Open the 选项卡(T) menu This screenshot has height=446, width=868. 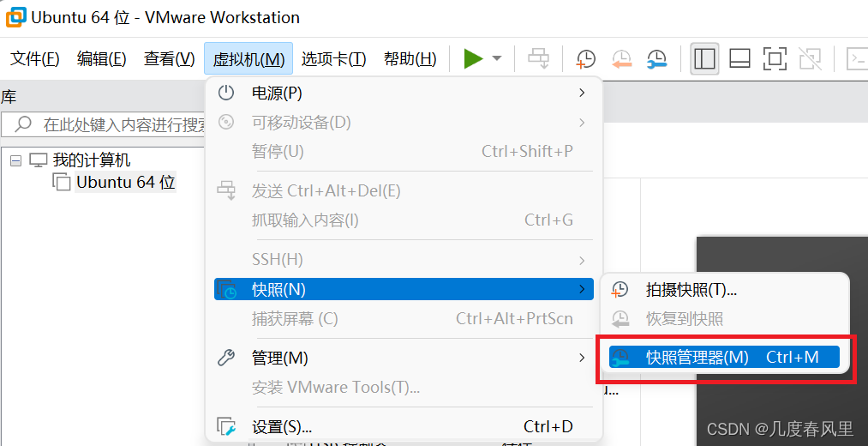334,58
